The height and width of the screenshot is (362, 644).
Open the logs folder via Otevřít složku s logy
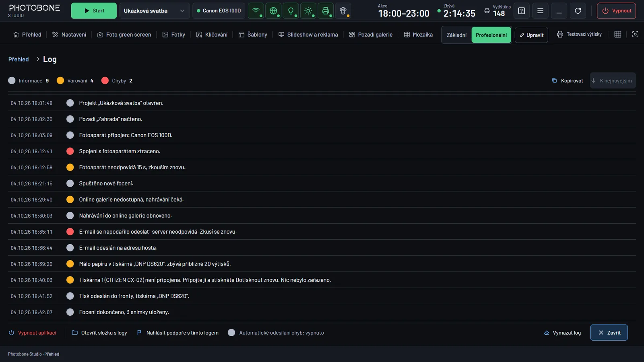pos(99,333)
